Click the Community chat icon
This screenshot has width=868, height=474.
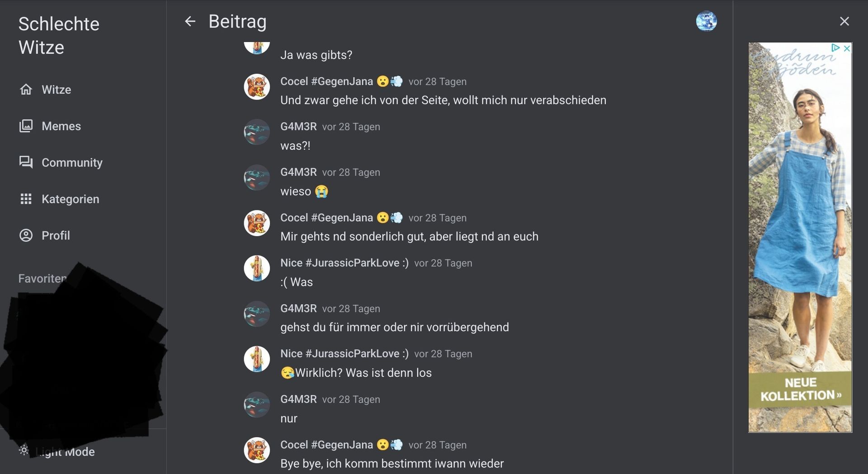point(26,162)
